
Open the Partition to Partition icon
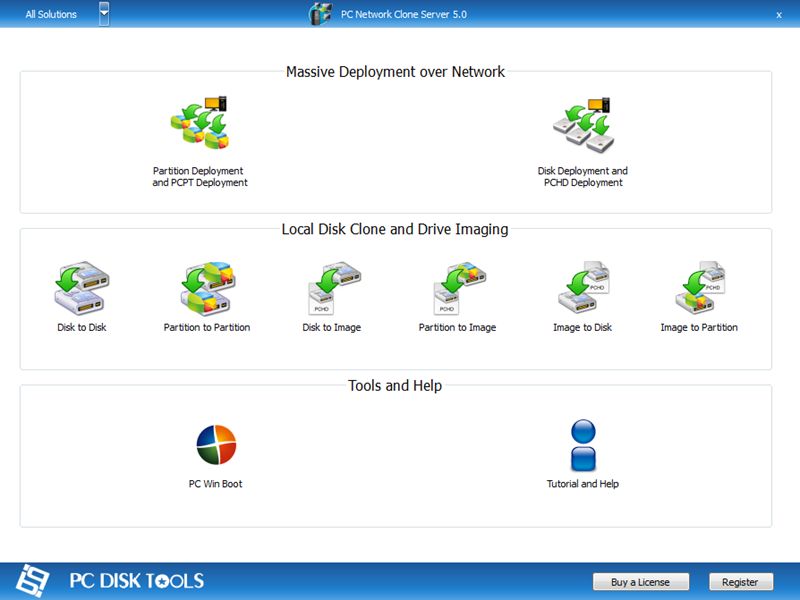(208, 288)
